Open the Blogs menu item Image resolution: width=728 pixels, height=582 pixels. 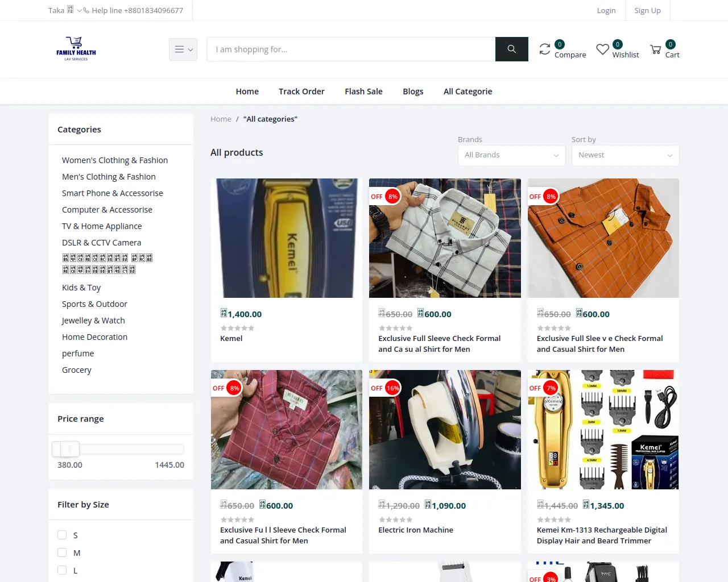[413, 92]
